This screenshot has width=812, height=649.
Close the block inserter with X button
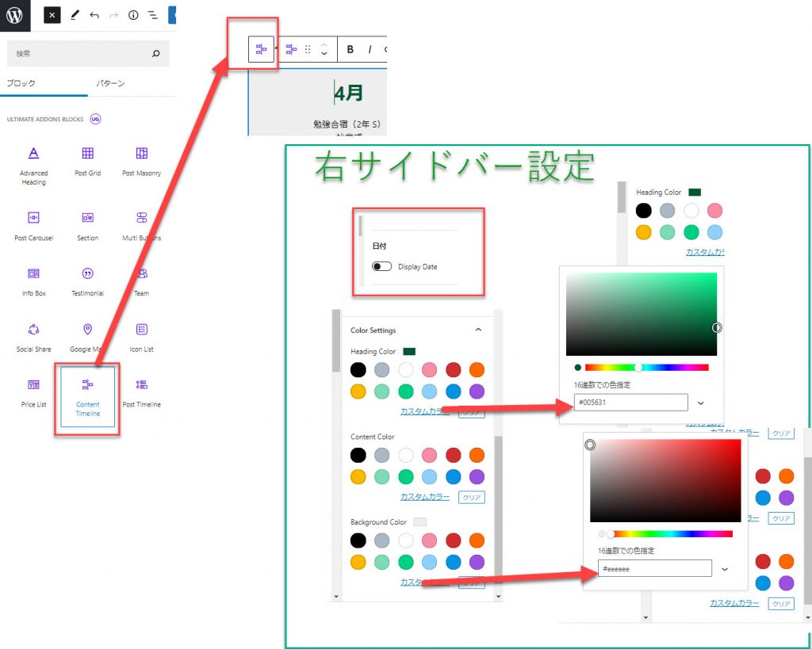(52, 15)
